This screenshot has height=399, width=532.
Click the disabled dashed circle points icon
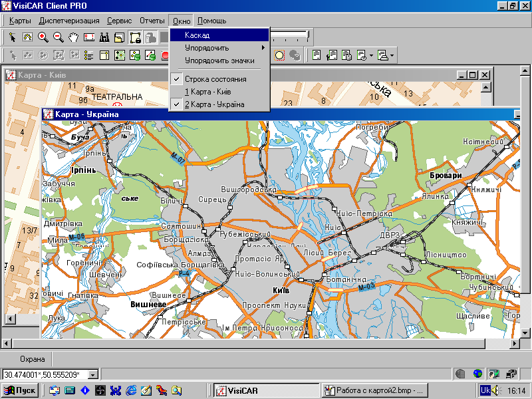(43, 55)
